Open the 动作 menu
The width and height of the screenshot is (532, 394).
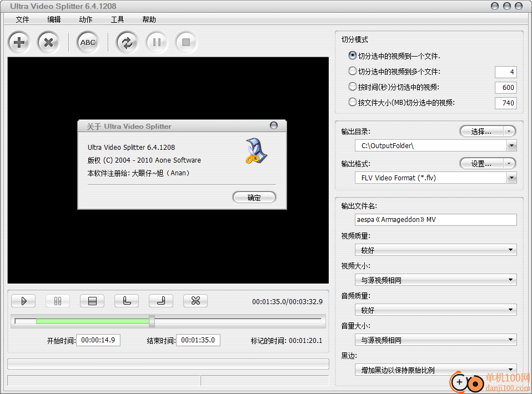point(86,19)
